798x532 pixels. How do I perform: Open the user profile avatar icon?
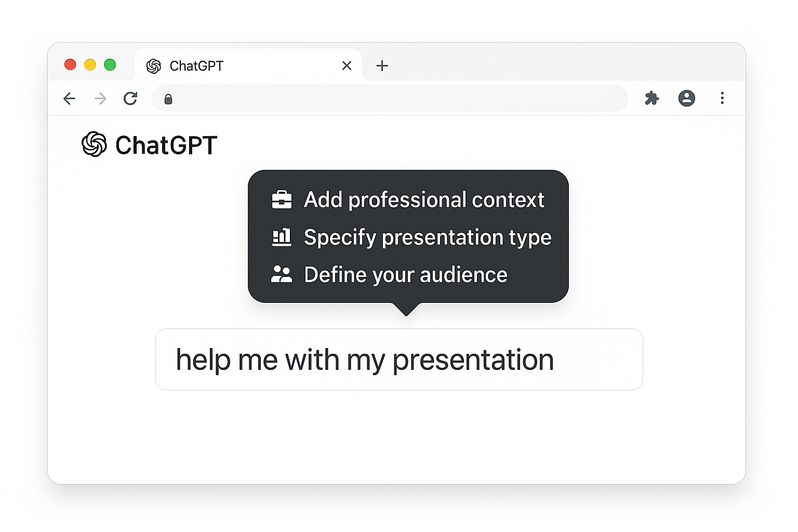pos(686,98)
